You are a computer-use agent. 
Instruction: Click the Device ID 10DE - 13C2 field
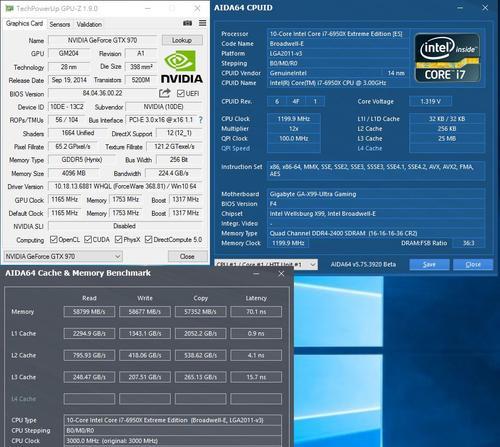coord(67,107)
